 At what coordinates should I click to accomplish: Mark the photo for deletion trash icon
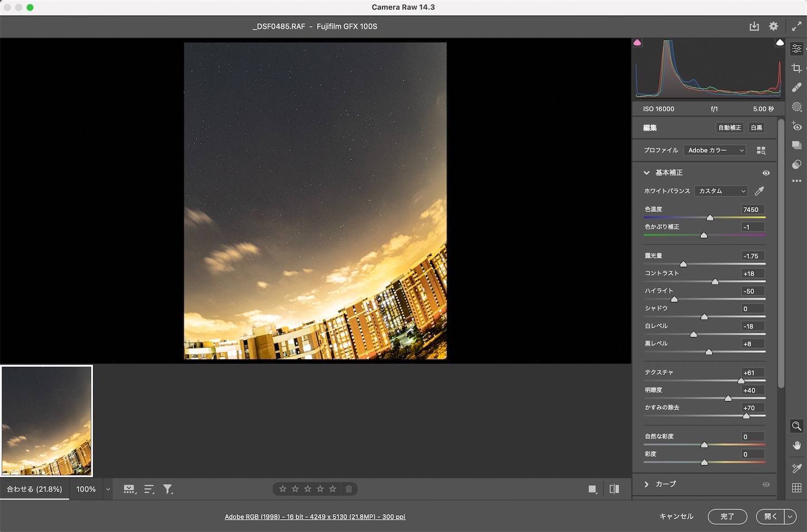(349, 489)
